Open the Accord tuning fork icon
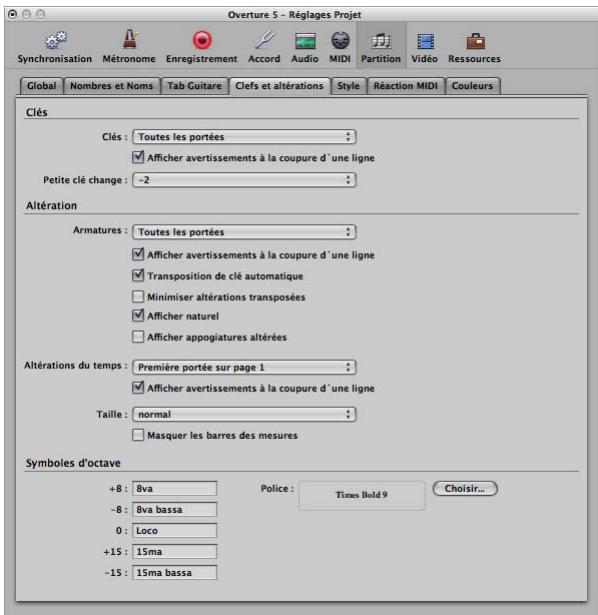Viewport: 598px width, 615px height. pyautogui.click(x=265, y=40)
